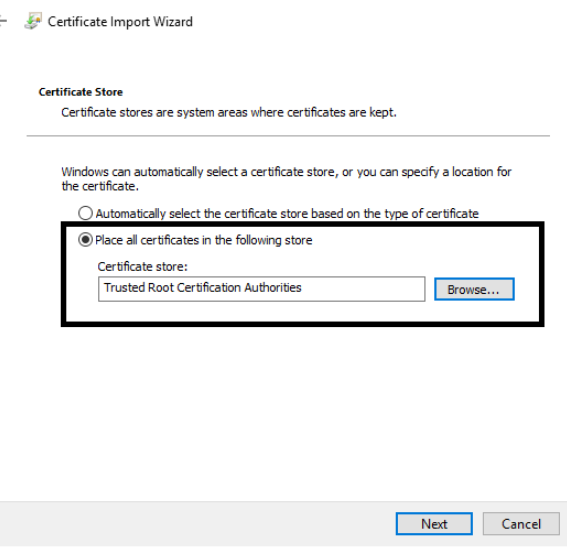
Task: Select the Certificate Import Wizard title text
Action: 120,22
